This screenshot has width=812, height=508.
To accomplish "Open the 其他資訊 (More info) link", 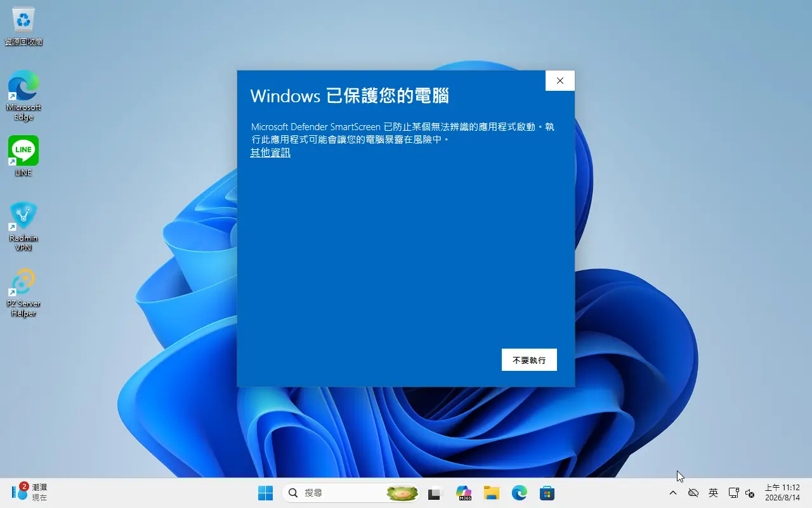I will click(270, 152).
